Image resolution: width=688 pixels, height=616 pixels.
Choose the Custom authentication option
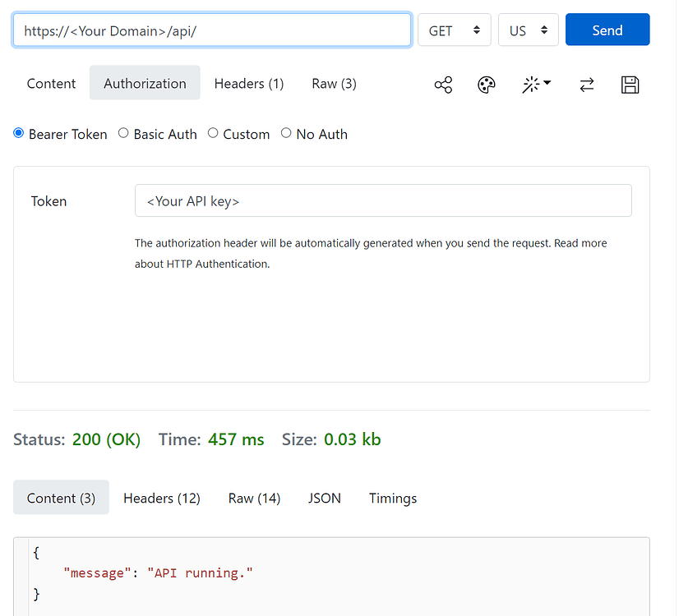[213, 134]
